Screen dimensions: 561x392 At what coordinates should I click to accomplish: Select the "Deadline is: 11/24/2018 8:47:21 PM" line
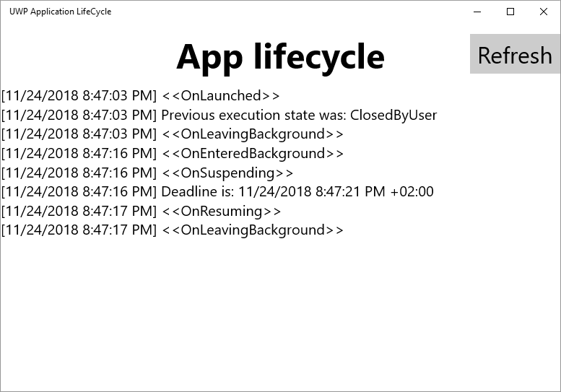point(217,192)
